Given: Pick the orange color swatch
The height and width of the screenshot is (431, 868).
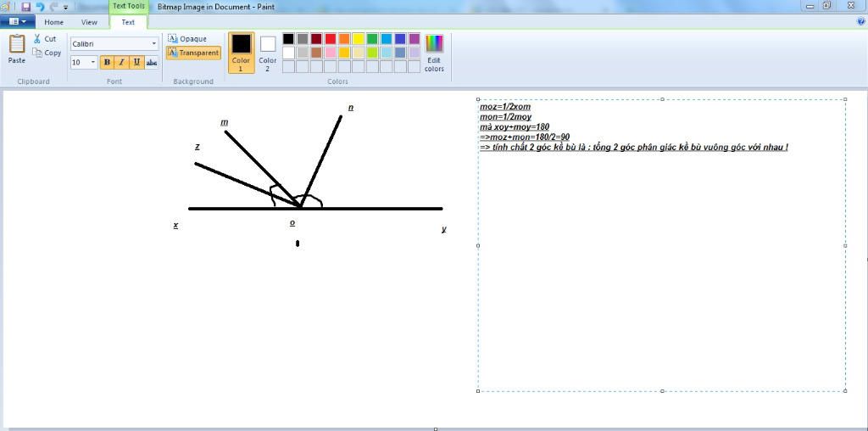Looking at the screenshot, I should (x=344, y=39).
